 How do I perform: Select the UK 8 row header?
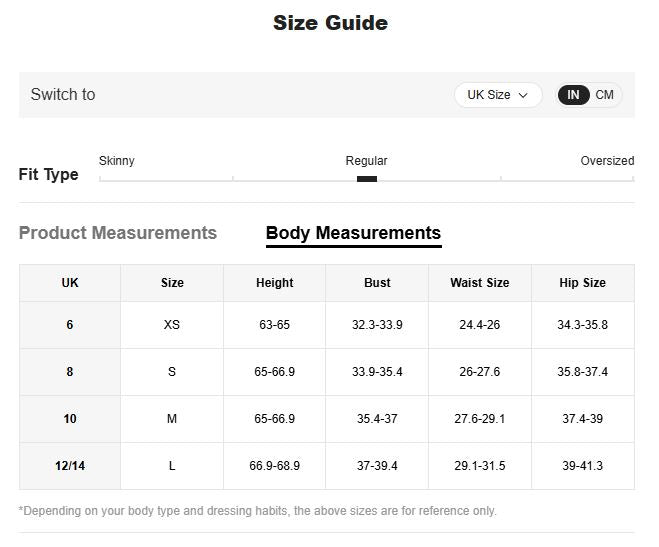click(70, 372)
